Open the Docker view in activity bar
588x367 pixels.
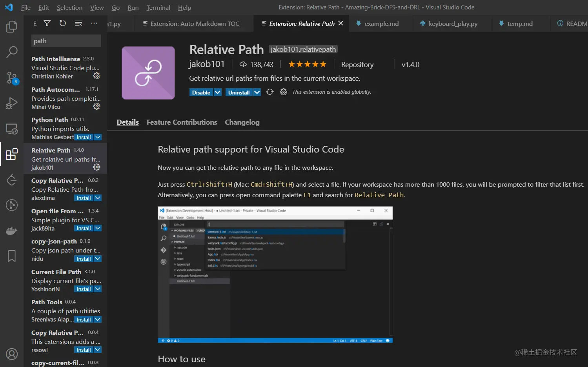pos(12,231)
